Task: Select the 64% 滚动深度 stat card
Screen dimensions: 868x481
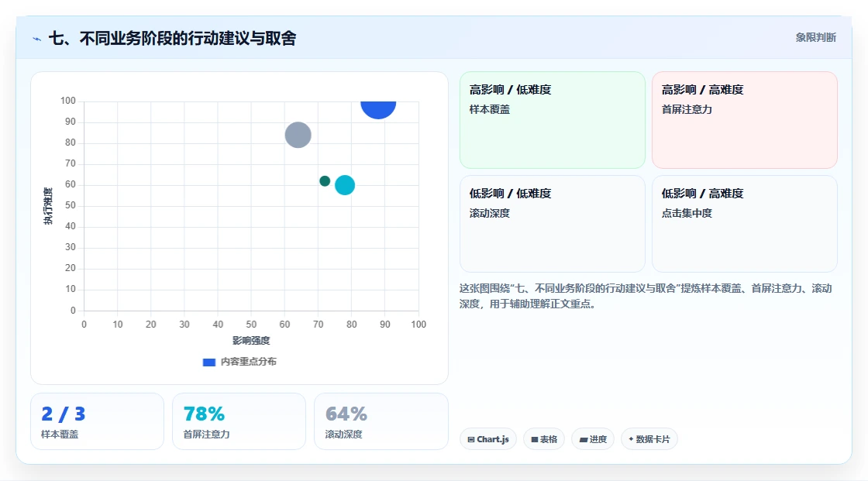Action: click(x=381, y=421)
